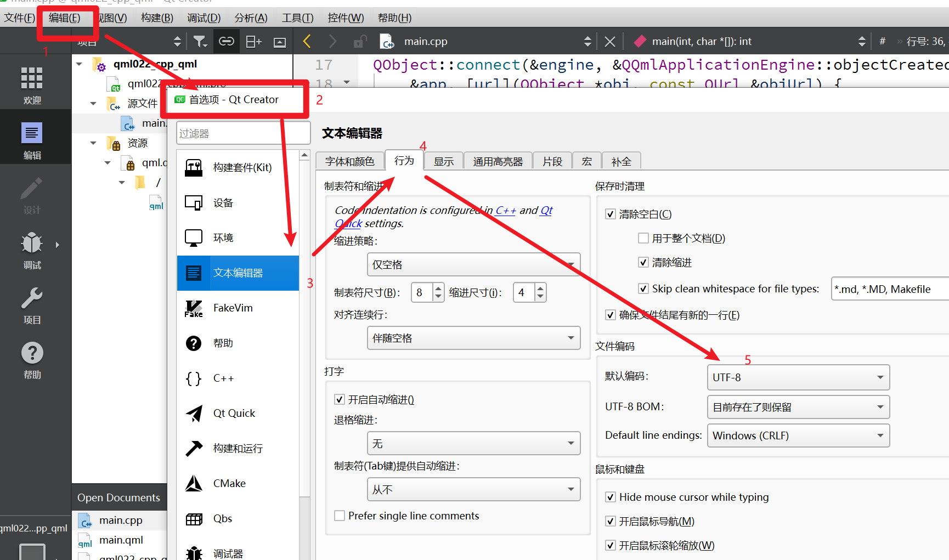949x560 pixels.
Task: Open the default encoding UTF-8 dropdown
Action: pyautogui.click(x=798, y=377)
